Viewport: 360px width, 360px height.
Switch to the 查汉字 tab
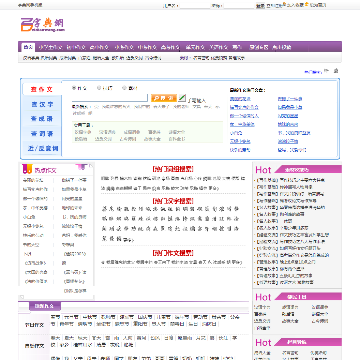tap(42, 104)
